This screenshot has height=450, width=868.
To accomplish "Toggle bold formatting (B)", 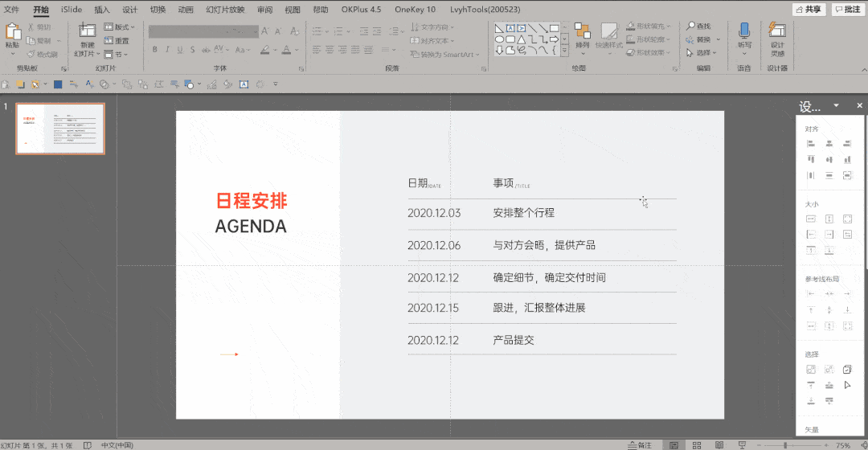I will (155, 50).
